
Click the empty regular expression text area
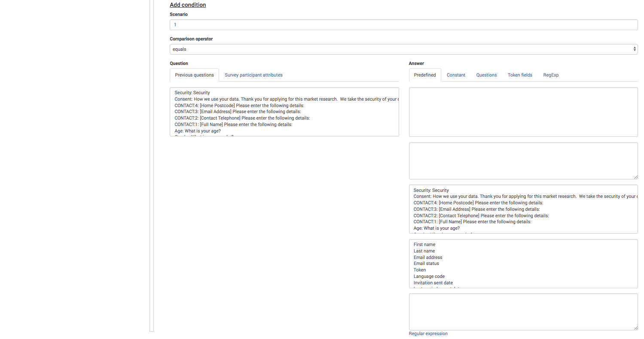point(523,312)
